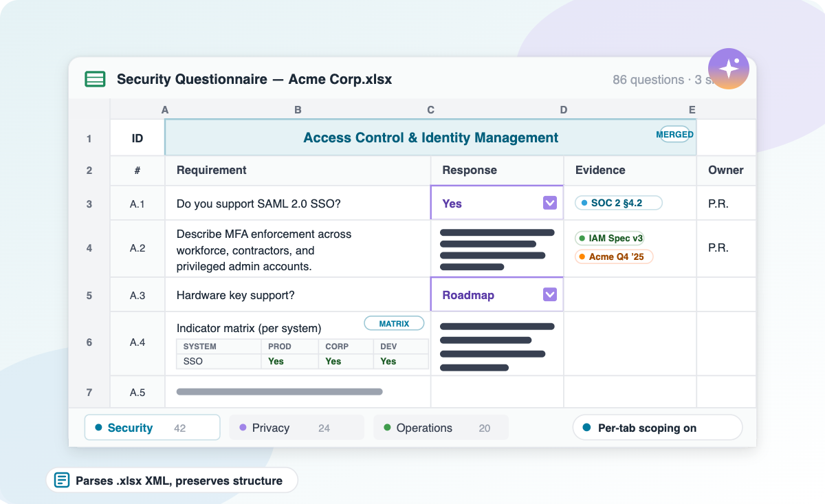This screenshot has height=504, width=825.
Task: Click the document icon beside Parses .xlsx XML
Action: coord(62,481)
